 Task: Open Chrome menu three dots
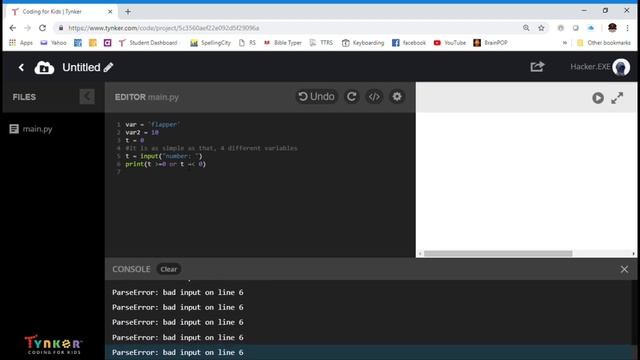coord(627,28)
